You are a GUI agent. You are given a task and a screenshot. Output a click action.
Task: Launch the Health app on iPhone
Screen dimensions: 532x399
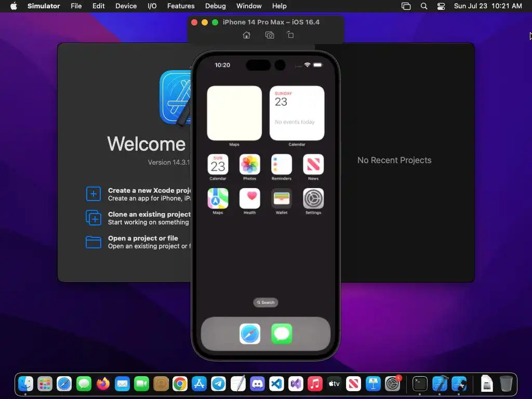(250, 198)
